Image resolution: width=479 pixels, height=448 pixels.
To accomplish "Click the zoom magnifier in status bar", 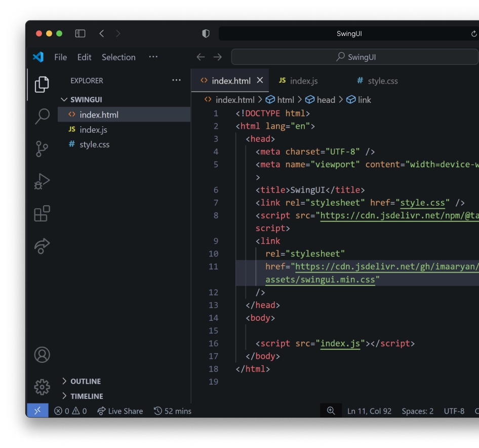I will coord(331,411).
